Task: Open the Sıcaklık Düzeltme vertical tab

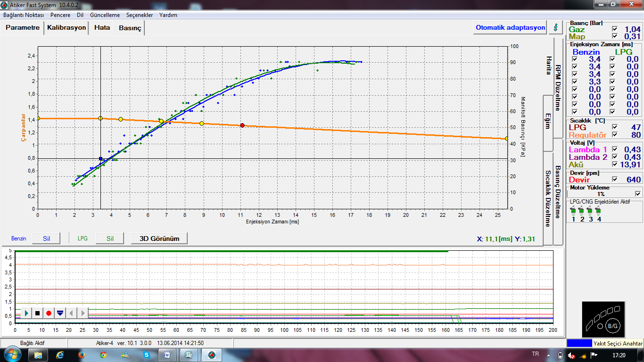Action: (x=548, y=198)
